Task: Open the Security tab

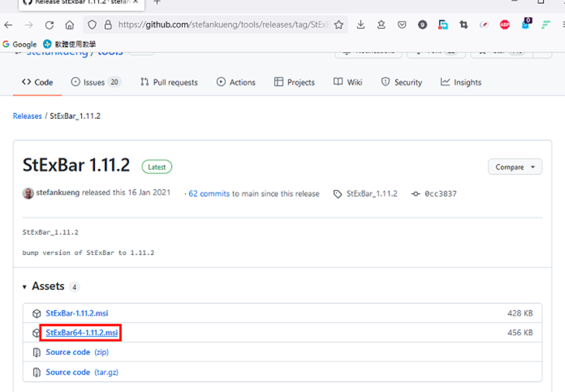Action: click(402, 82)
